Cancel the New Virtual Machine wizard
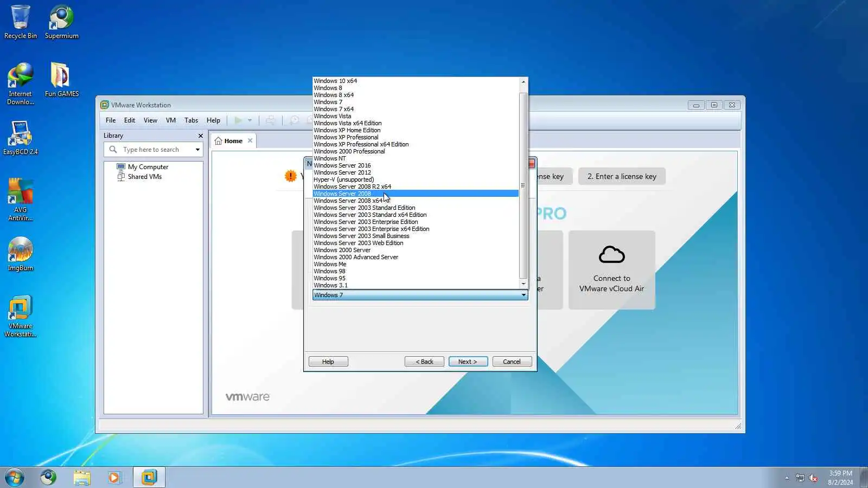Screen dimensions: 868x488 click(x=512, y=362)
